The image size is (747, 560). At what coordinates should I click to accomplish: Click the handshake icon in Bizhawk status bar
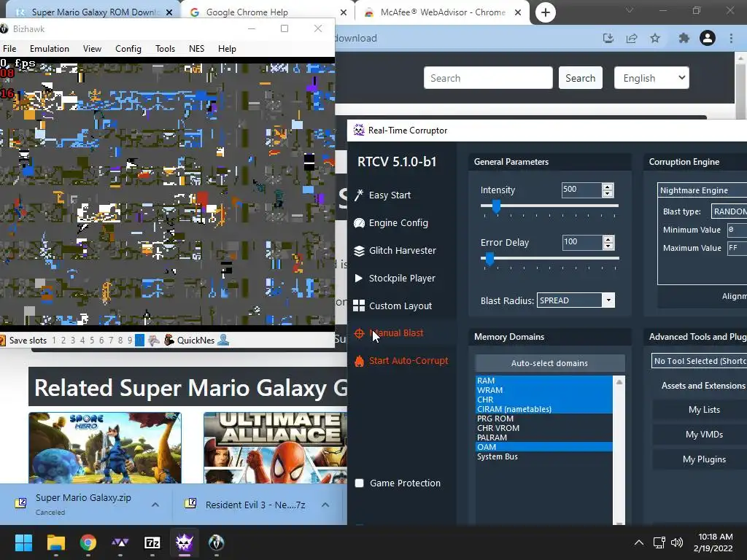pyautogui.click(x=153, y=340)
